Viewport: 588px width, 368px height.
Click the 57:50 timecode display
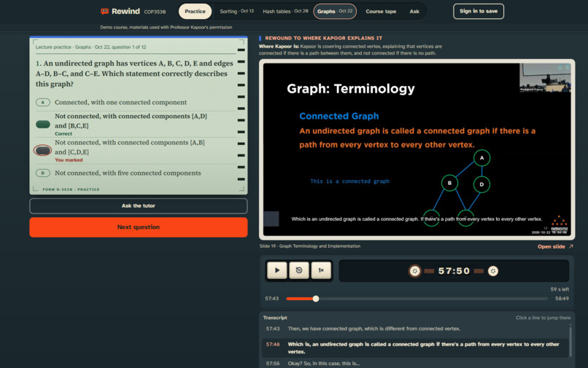pyautogui.click(x=454, y=271)
